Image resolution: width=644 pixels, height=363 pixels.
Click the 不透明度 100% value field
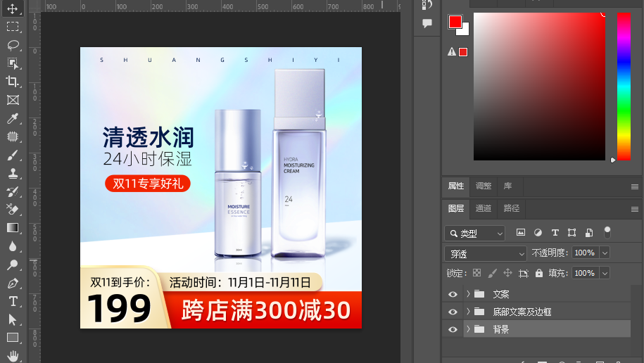586,253
